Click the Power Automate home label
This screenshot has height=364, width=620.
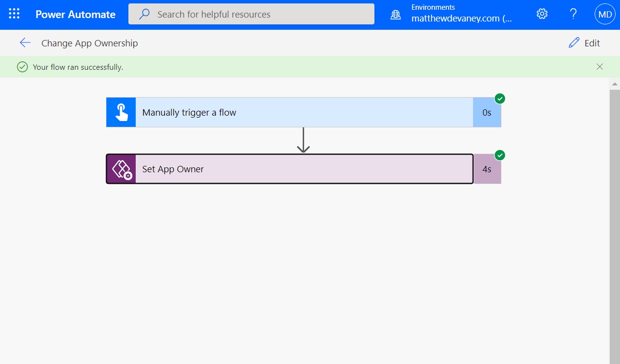pyautogui.click(x=75, y=14)
